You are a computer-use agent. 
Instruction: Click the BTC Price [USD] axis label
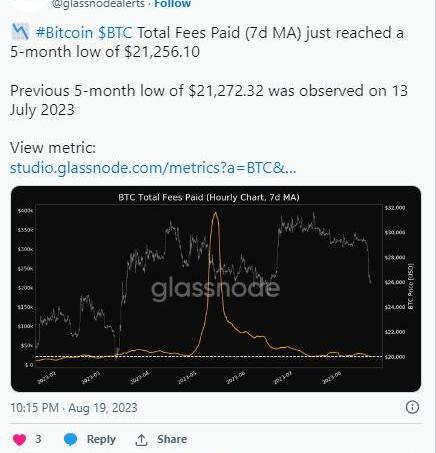411,287
